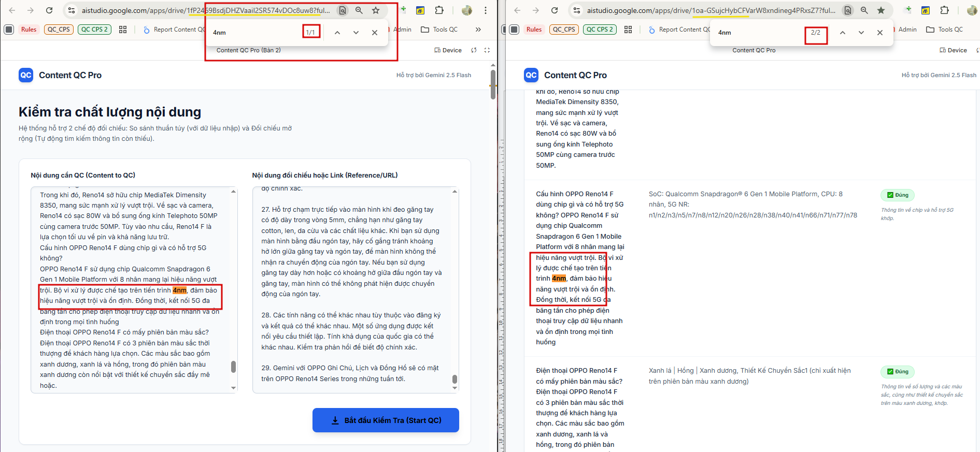The width and height of the screenshot is (980, 452).
Task: Open the Tools QC bookmark folder in left window
Action: [439, 30]
